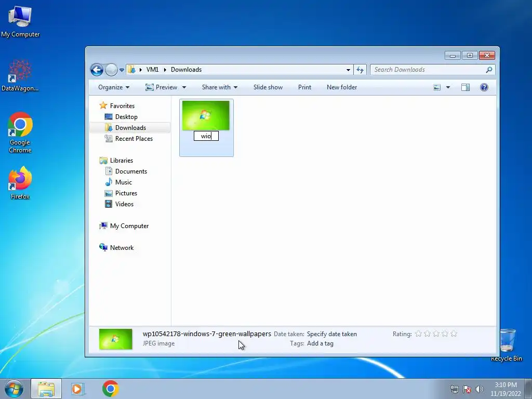
Task: Open the Music library
Action: pyautogui.click(x=124, y=182)
